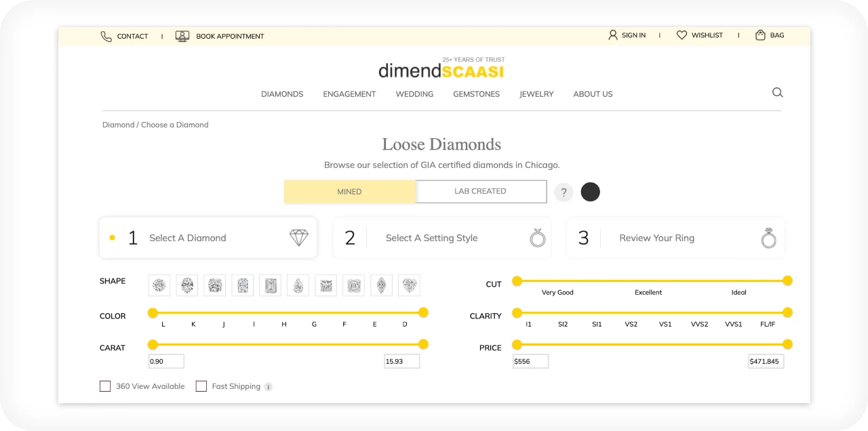Open the About Us menu
The height and width of the screenshot is (431, 868).
(593, 94)
